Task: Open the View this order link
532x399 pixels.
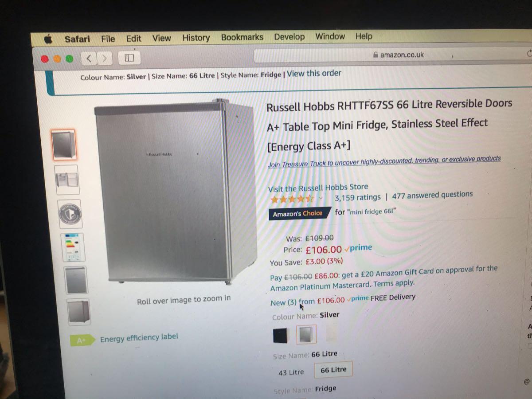Action: [314, 74]
